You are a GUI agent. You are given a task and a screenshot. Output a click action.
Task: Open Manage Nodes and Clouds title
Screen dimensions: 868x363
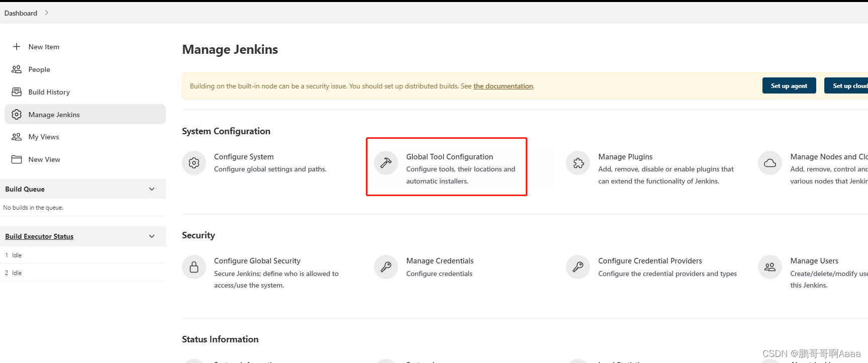pos(829,157)
